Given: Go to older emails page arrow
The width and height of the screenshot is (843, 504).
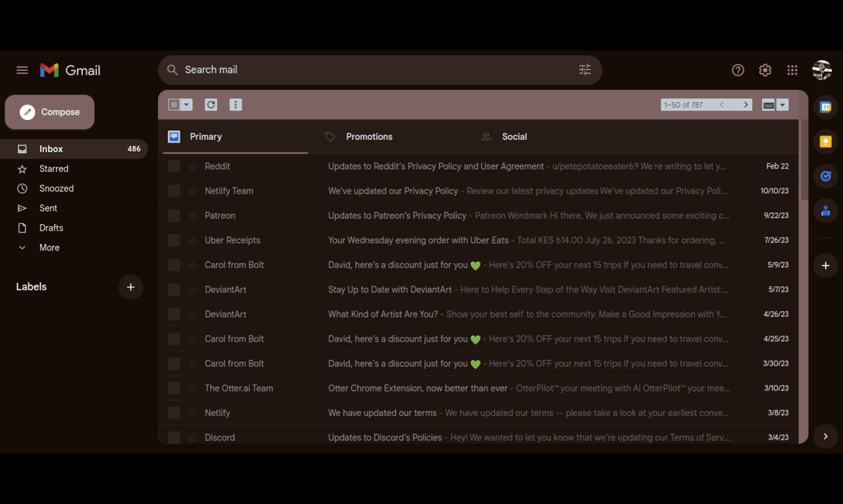Looking at the screenshot, I should 746,105.
